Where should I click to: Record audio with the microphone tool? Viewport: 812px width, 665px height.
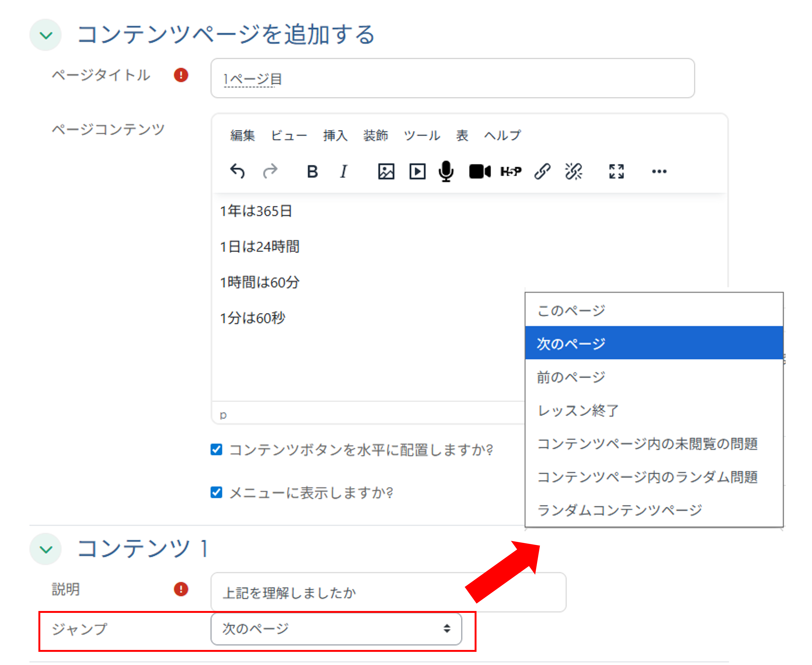[446, 171]
